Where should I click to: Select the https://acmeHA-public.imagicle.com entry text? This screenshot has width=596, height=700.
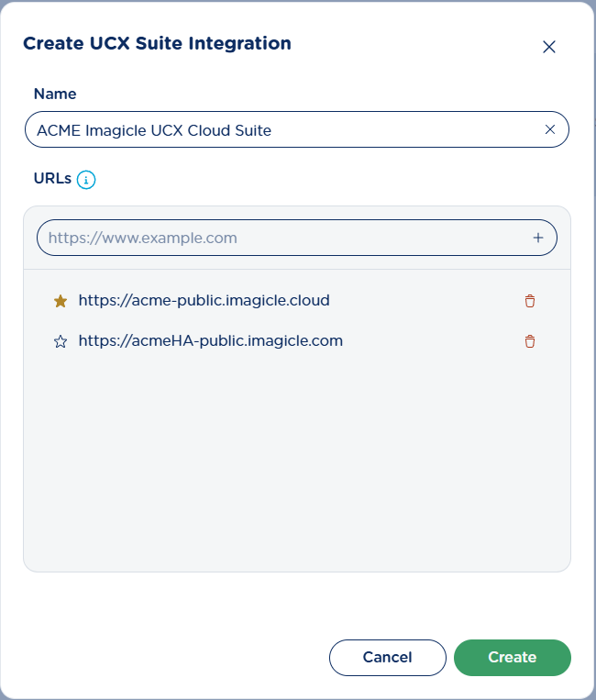(x=210, y=340)
